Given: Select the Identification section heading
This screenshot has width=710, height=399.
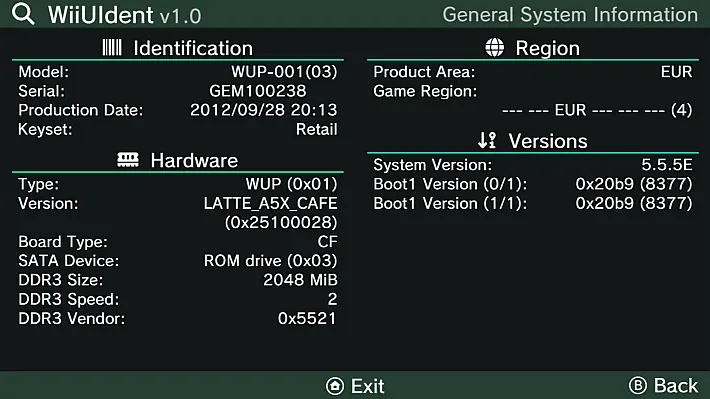Looking at the screenshot, I should (x=193, y=48).
